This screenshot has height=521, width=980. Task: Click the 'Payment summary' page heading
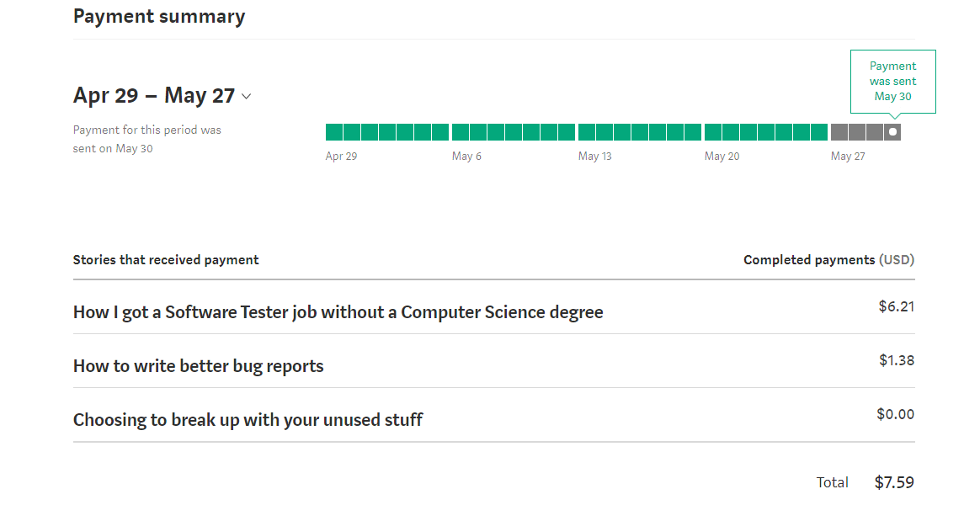coord(159,17)
